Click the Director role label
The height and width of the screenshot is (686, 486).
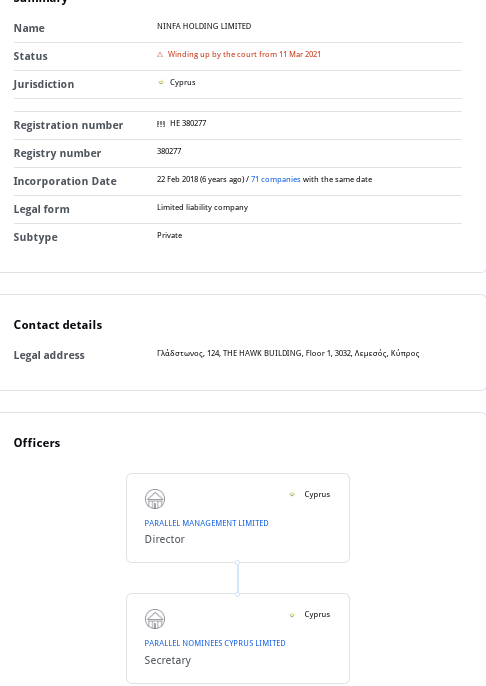[x=164, y=539]
